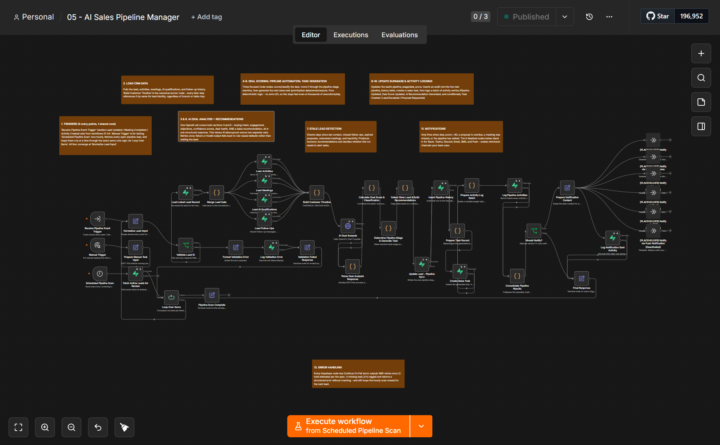Click the undo arrow icon
Viewport: 720px width, 445px height.
pyautogui.click(x=98, y=427)
